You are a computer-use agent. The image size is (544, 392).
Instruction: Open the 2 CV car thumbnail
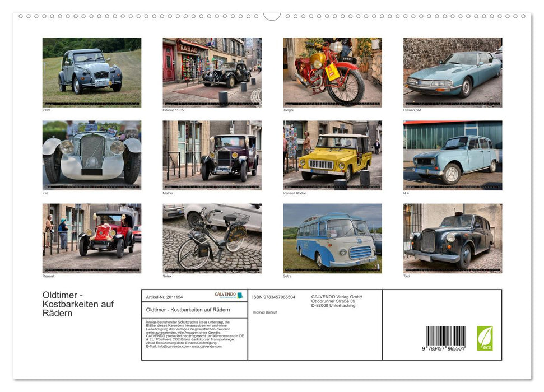click(91, 71)
